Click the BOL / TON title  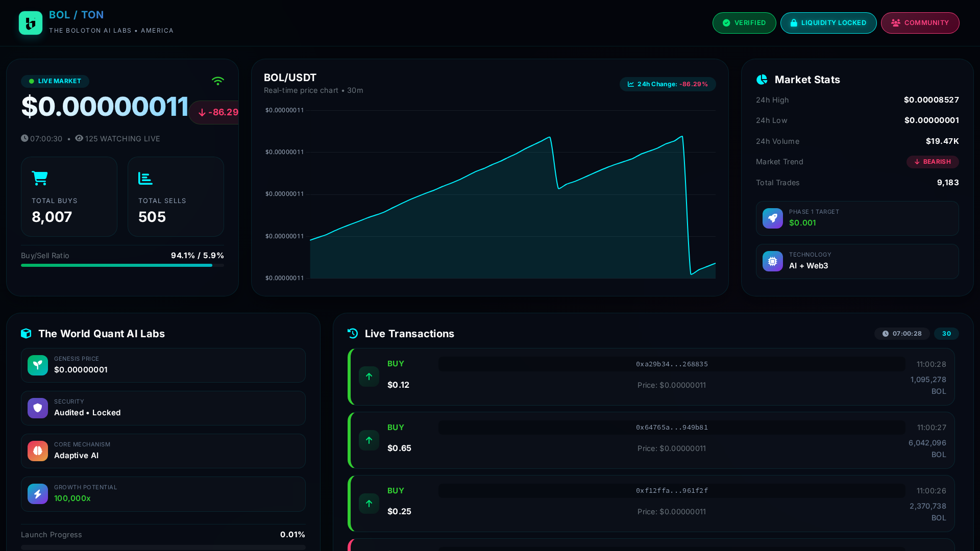coord(77,15)
